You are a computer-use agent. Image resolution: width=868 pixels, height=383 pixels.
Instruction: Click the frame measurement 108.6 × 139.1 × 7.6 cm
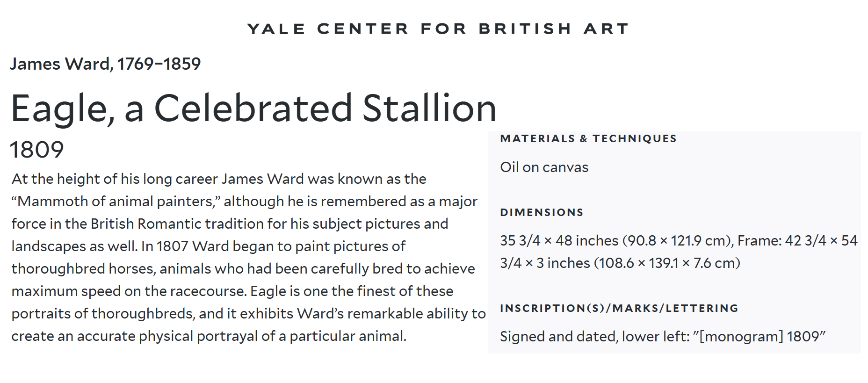667,263
